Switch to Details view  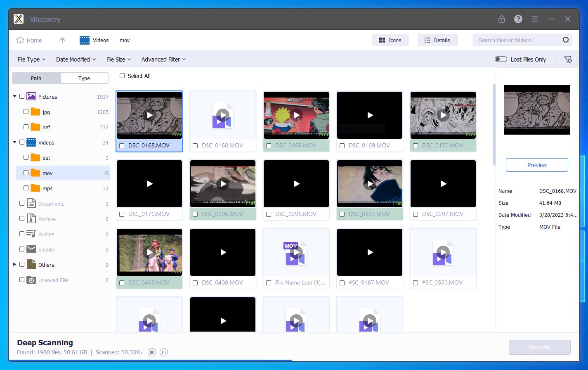click(437, 40)
